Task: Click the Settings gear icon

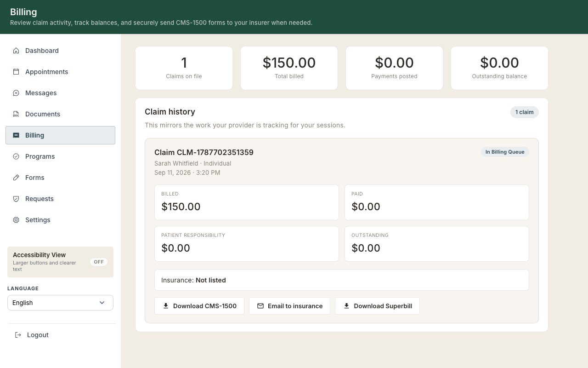Action: pyautogui.click(x=16, y=220)
